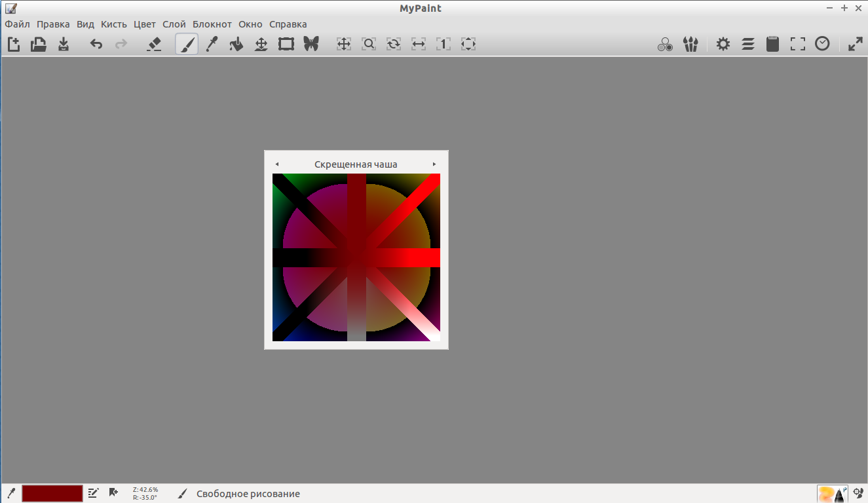The width and height of the screenshot is (868, 503).
Task: Pick the flood fill bucket tool
Action: [x=236, y=45]
